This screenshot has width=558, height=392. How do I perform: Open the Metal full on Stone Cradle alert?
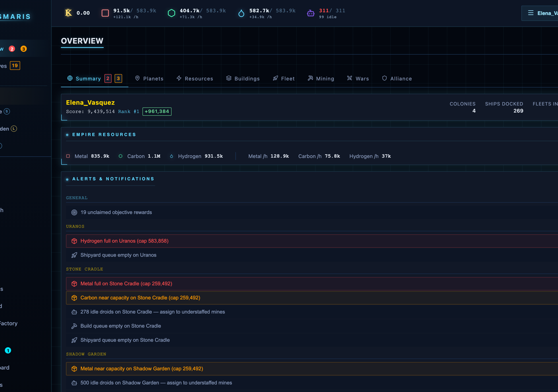312,284
